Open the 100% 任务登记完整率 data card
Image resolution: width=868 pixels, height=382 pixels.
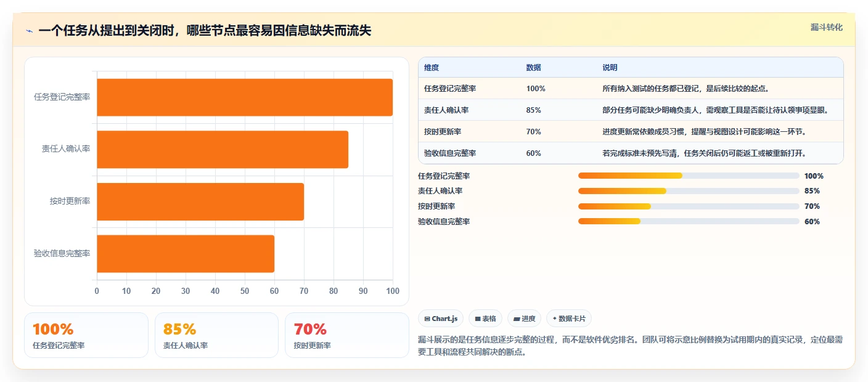[x=86, y=335]
